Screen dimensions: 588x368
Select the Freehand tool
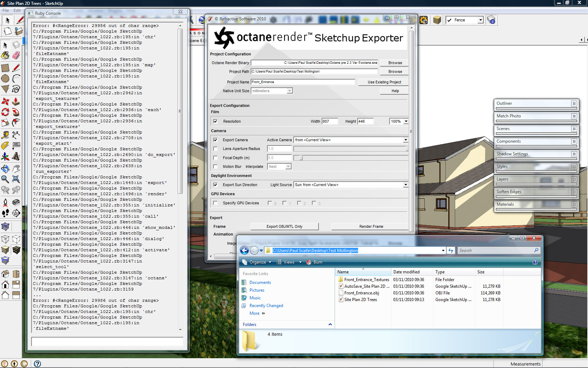click(x=16, y=89)
